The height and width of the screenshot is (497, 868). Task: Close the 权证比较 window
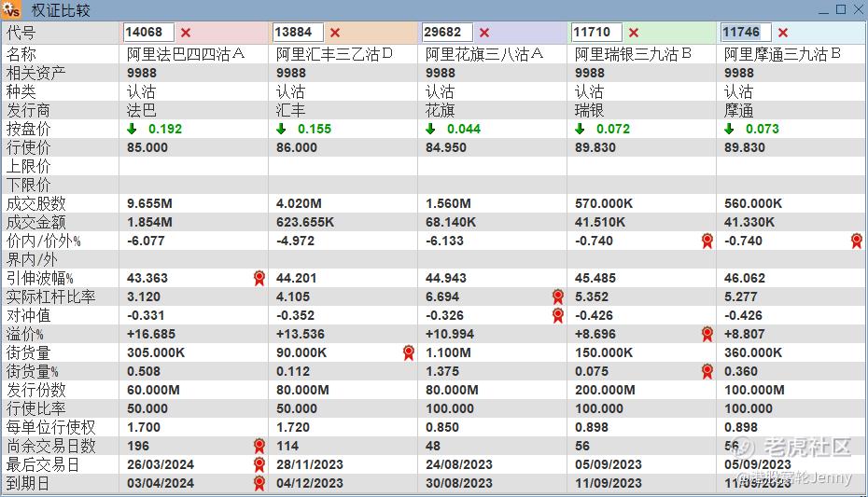[x=858, y=10]
